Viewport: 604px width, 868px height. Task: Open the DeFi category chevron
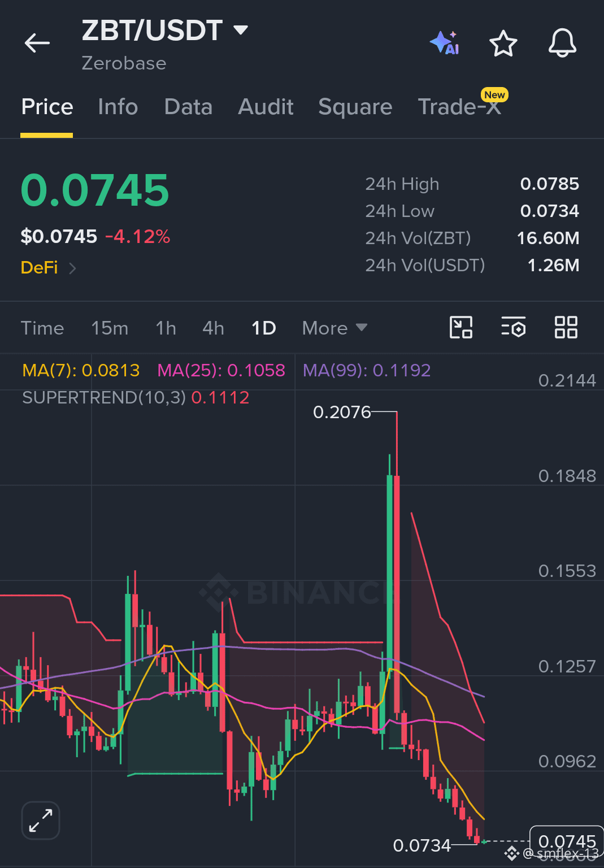(72, 268)
